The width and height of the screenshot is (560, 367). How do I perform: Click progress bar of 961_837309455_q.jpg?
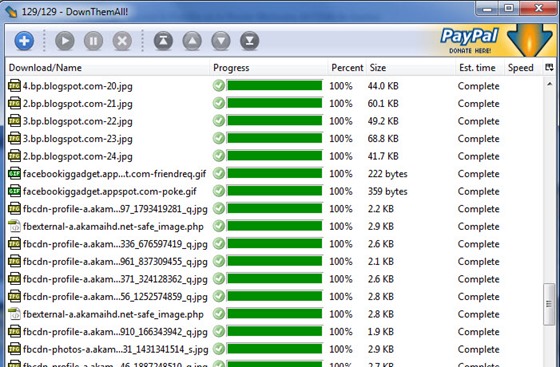pyautogui.click(x=275, y=261)
